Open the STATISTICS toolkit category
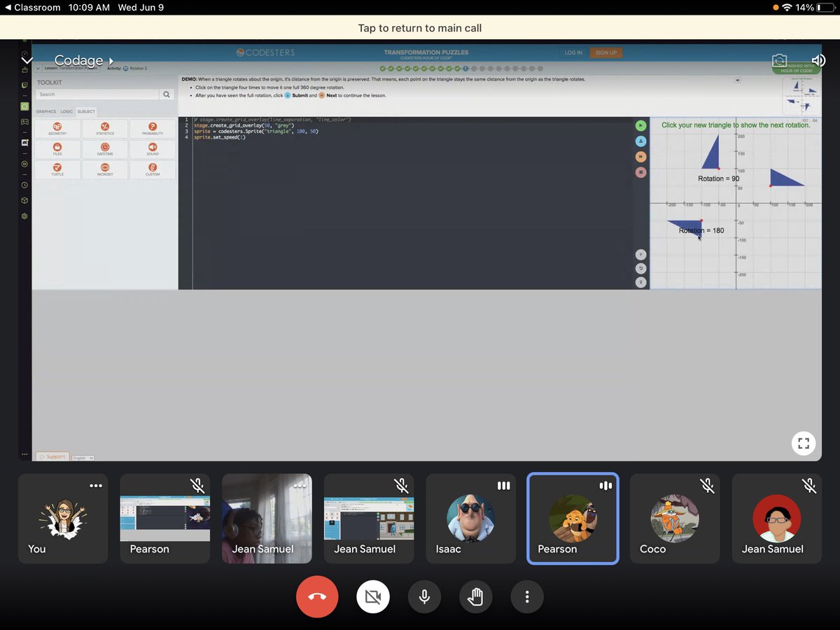Image resolution: width=840 pixels, height=630 pixels. coord(105,129)
